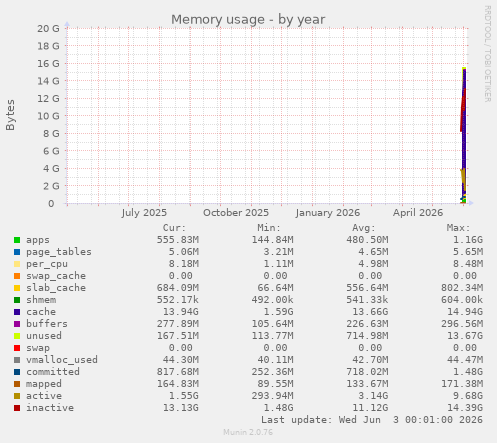The height and width of the screenshot is (443, 497).
Task: Click the 'April 2026' axis label
Action: point(418,213)
